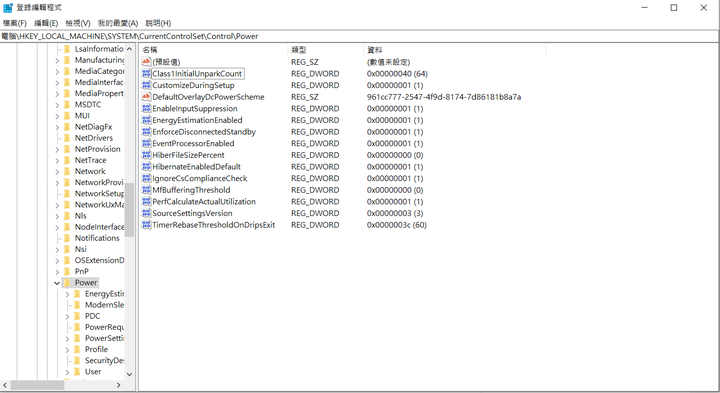Click the User subkey folder icon

tap(77, 371)
